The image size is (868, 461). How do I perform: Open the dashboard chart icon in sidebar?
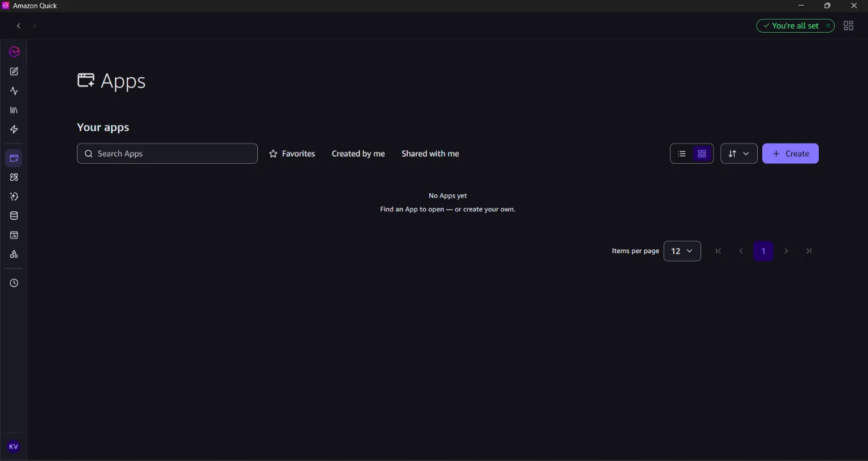tap(14, 235)
